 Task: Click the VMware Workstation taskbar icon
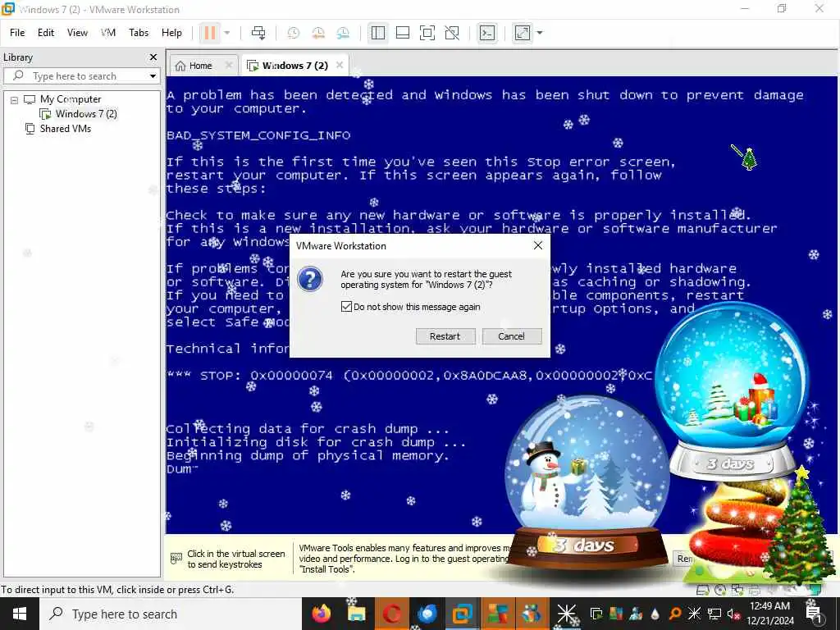click(x=462, y=614)
